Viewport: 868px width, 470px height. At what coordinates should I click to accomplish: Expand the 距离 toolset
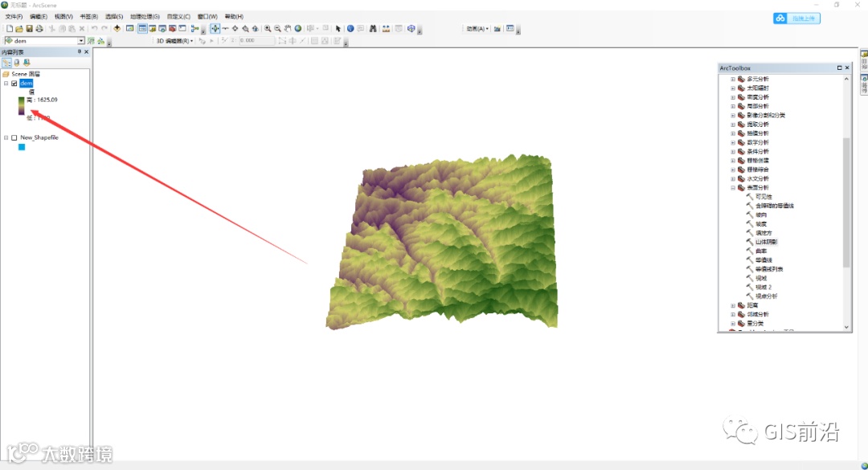pyautogui.click(x=733, y=305)
